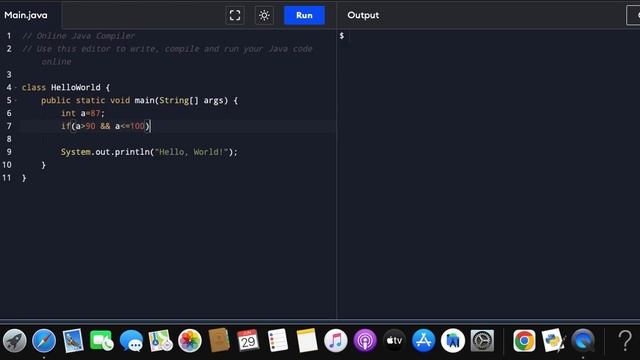This screenshot has width=640, height=360.
Task: Open Photos from the Dock
Action: (190, 340)
